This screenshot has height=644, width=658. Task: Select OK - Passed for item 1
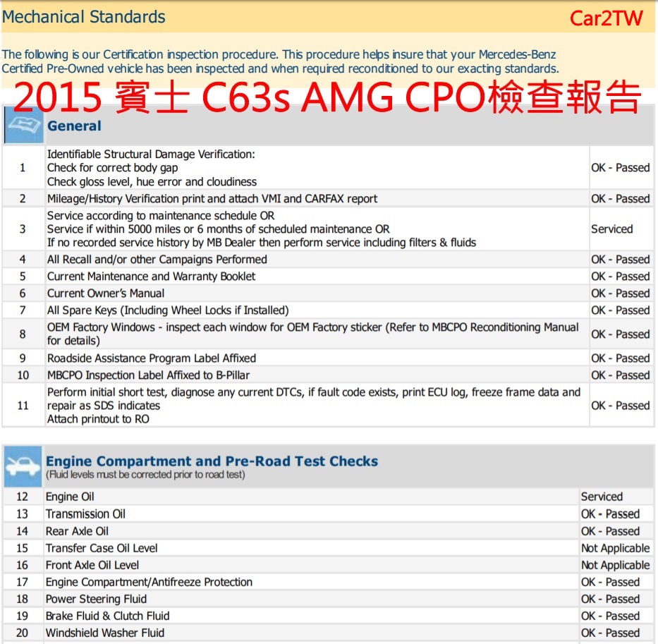620,167
